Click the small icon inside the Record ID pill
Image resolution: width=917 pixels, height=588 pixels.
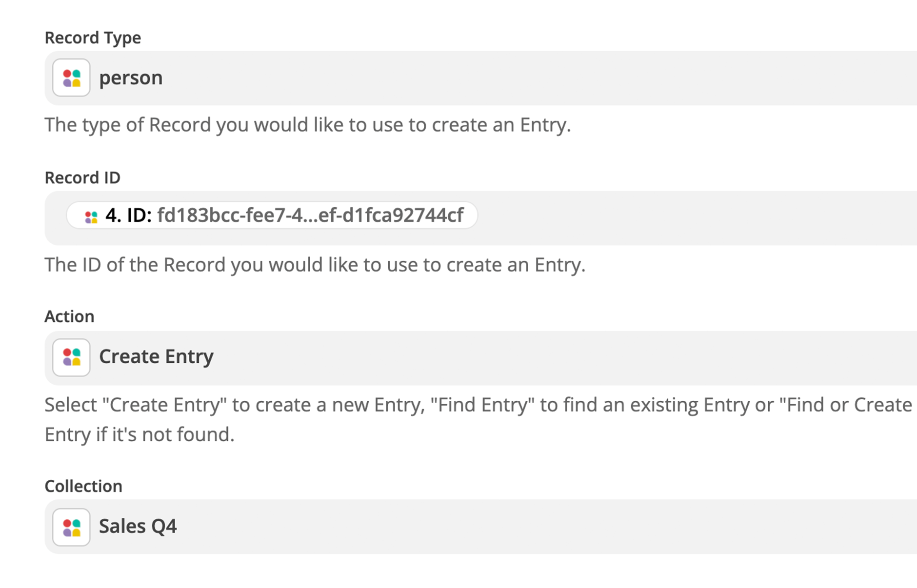(91, 217)
